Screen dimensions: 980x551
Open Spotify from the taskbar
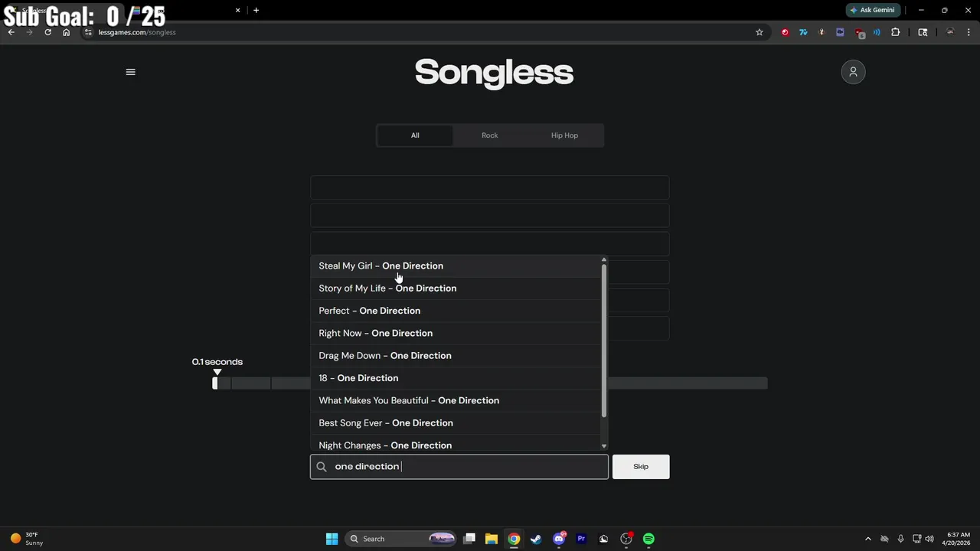[648, 539]
